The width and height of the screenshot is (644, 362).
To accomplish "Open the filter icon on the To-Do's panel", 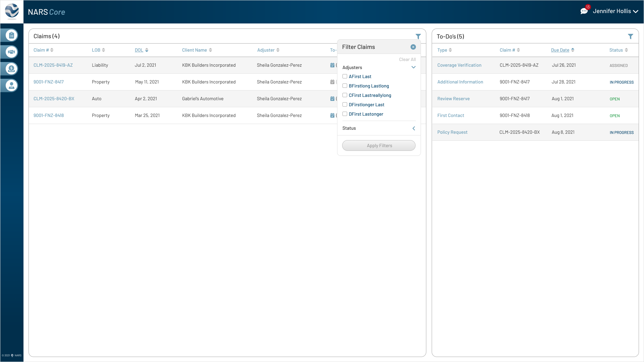I will 631,36.
